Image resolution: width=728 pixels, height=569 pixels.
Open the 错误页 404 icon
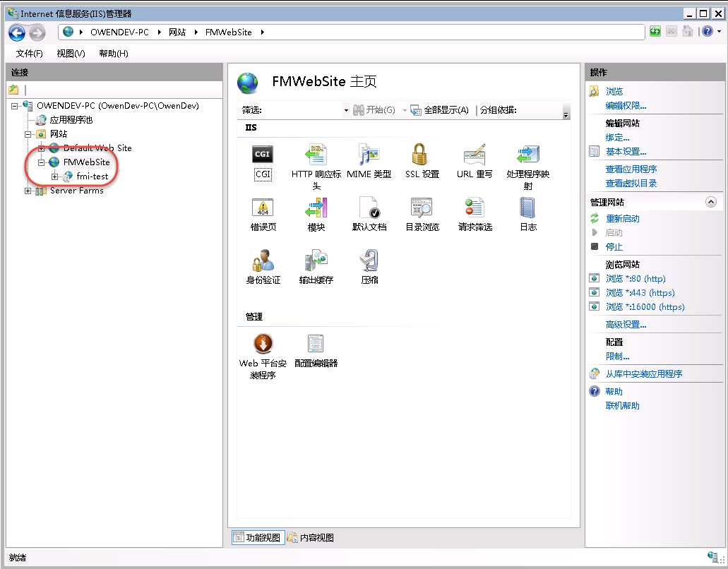pyautogui.click(x=263, y=208)
